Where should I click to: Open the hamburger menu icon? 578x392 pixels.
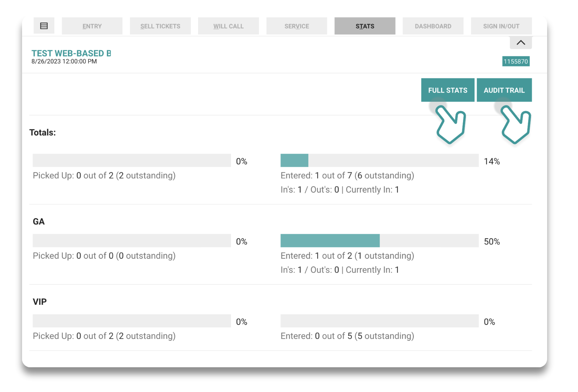[44, 26]
